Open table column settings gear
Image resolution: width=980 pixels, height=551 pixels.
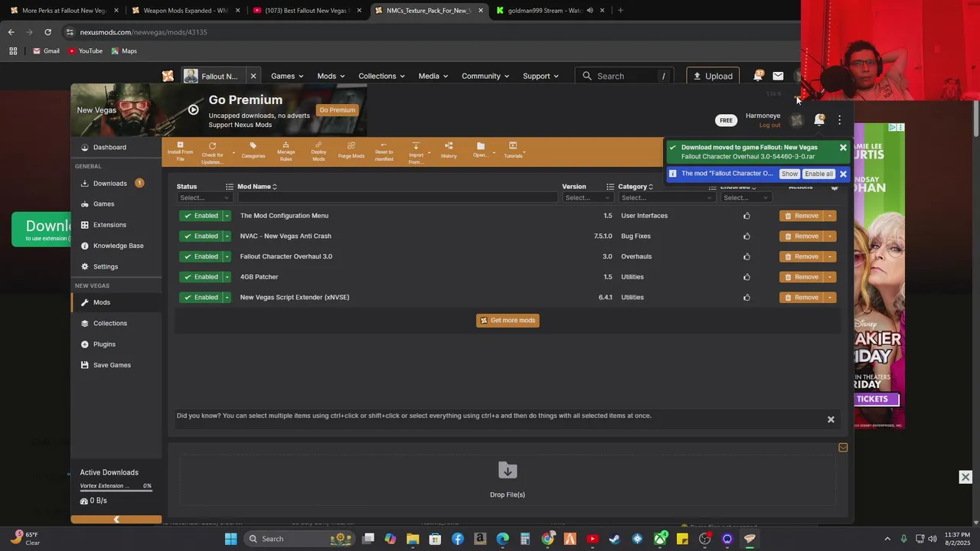[835, 187]
